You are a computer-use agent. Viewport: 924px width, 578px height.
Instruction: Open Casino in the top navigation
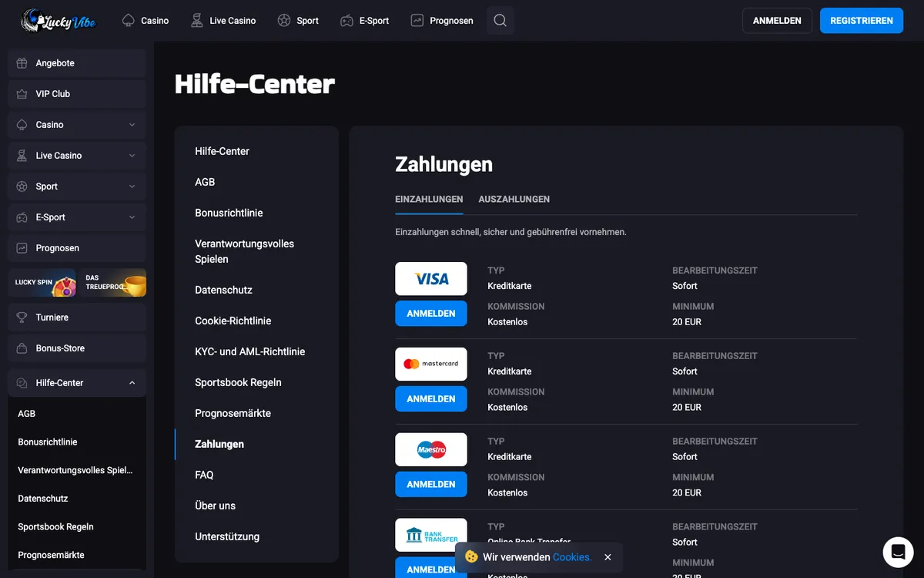click(146, 21)
